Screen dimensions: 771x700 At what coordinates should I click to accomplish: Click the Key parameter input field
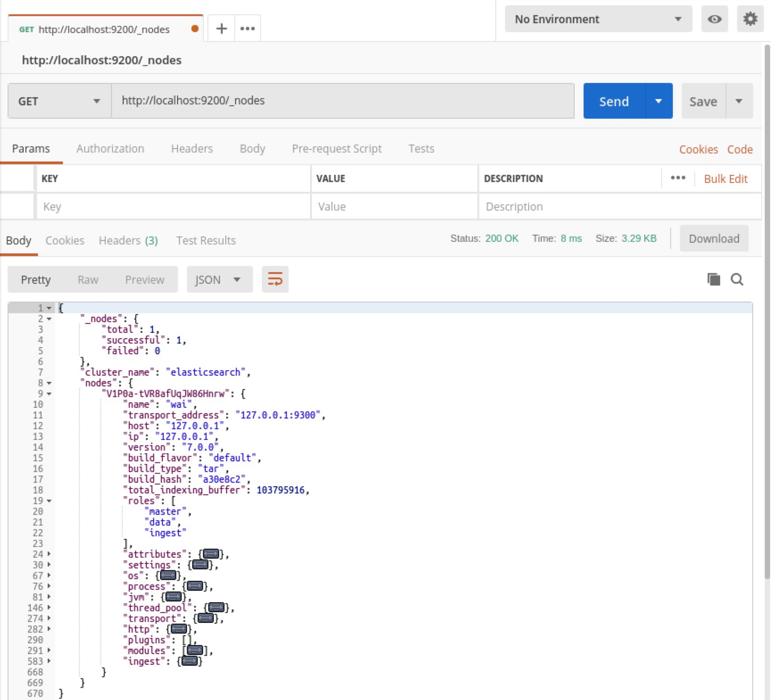(173, 207)
